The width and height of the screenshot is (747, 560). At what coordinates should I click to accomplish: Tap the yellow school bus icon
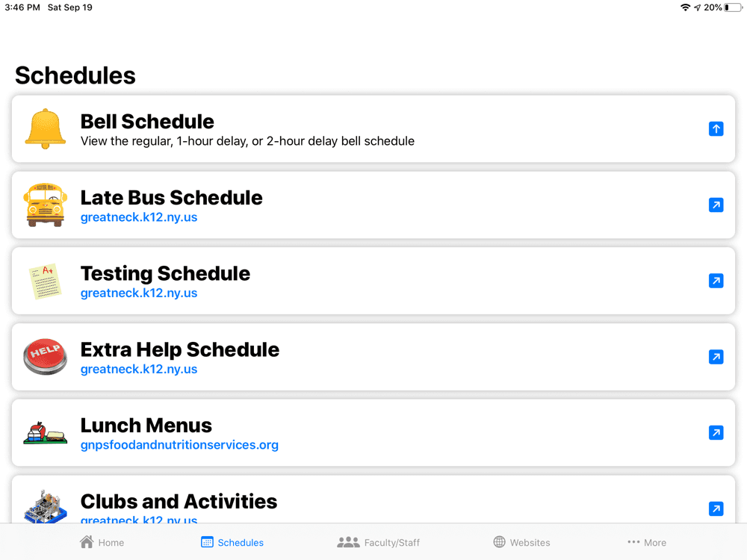click(x=46, y=205)
